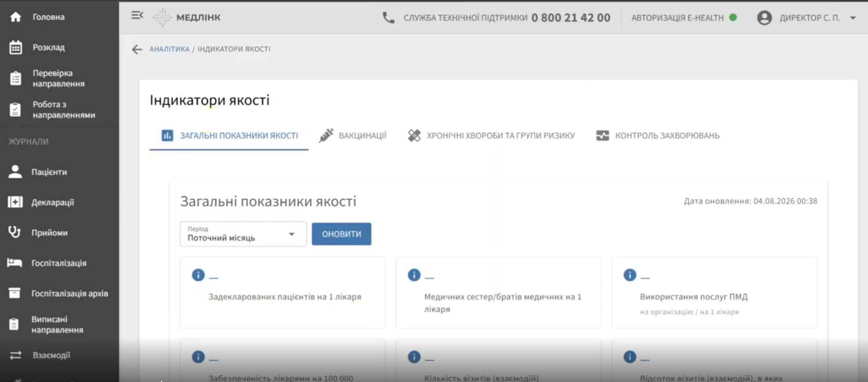
Task: Go back using the left arrow
Action: (x=137, y=49)
